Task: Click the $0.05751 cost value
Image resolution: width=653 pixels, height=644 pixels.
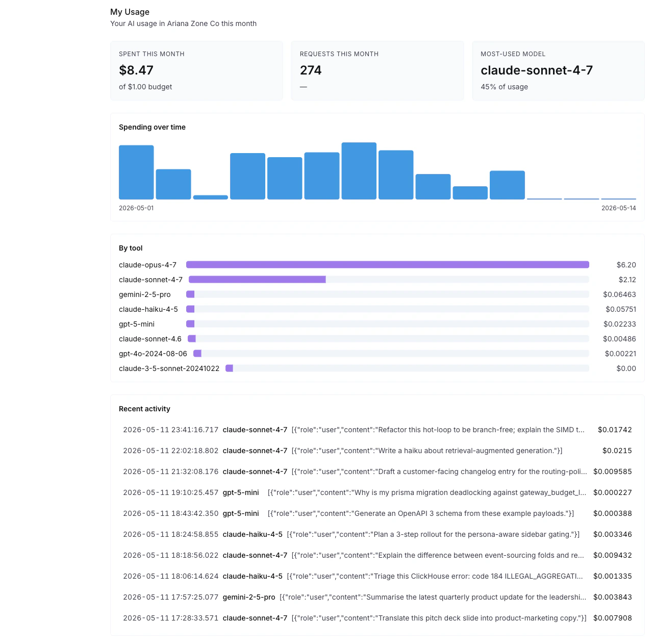Action: 621,309
